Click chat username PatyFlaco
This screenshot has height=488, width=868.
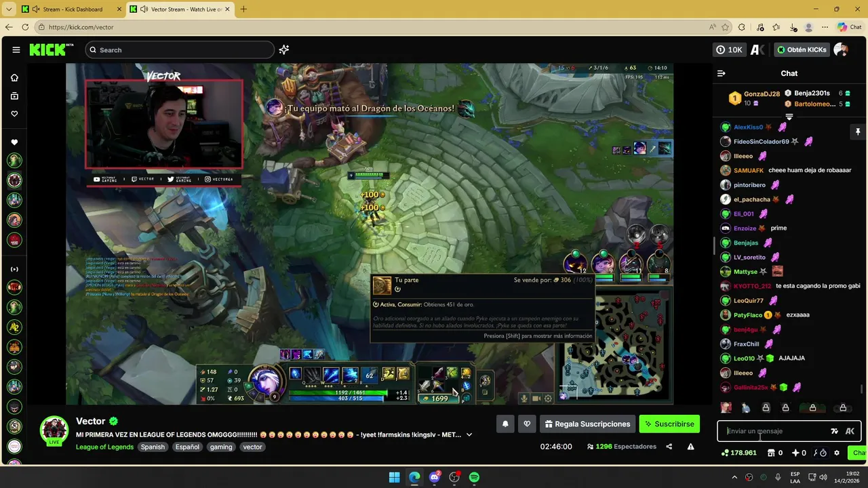pos(748,315)
